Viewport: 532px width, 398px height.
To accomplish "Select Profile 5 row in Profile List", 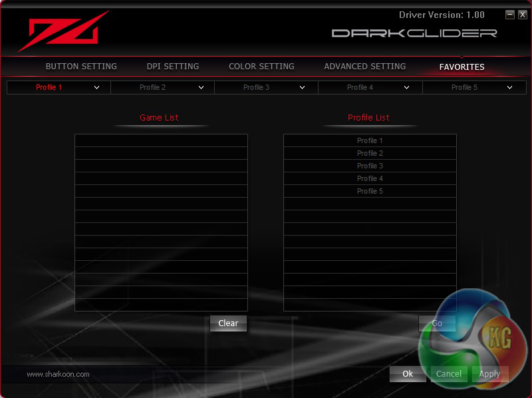I will pyautogui.click(x=370, y=191).
